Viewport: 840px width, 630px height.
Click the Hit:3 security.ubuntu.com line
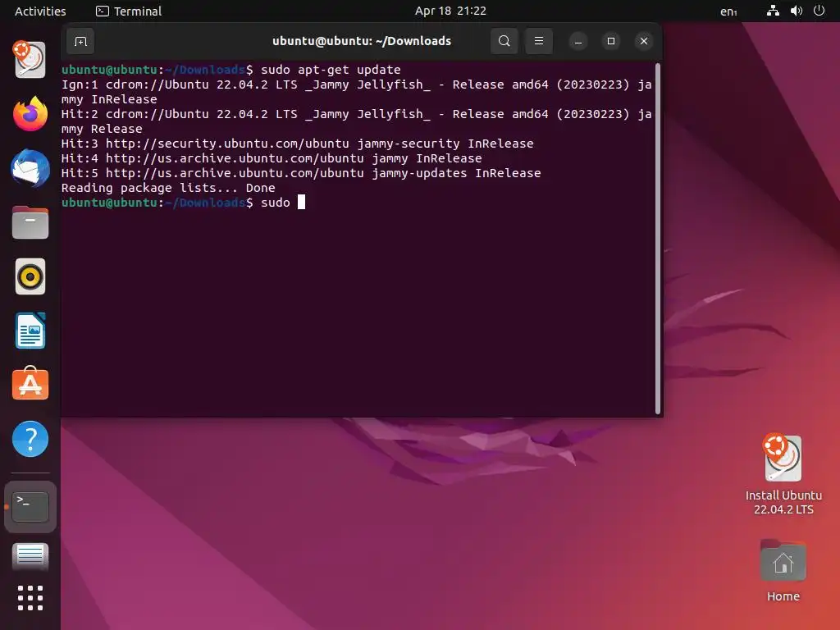[x=297, y=144]
